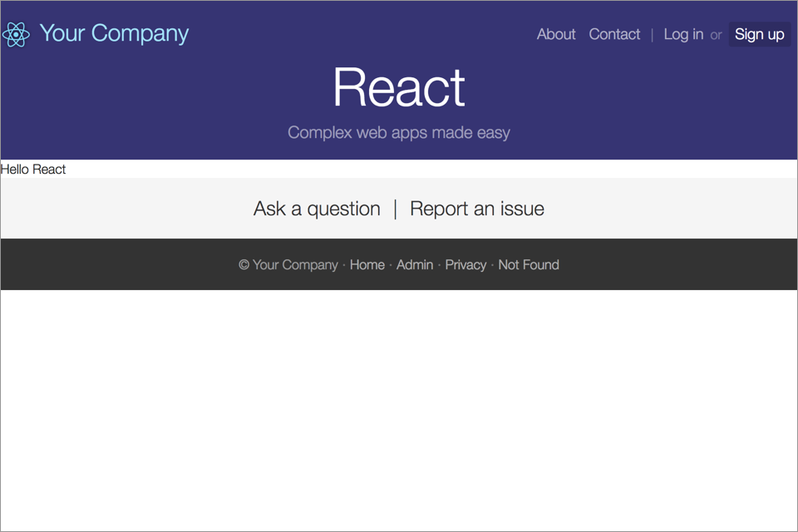Open the Privacy page from footer
Image resolution: width=798 pixels, height=532 pixels.
pos(465,264)
